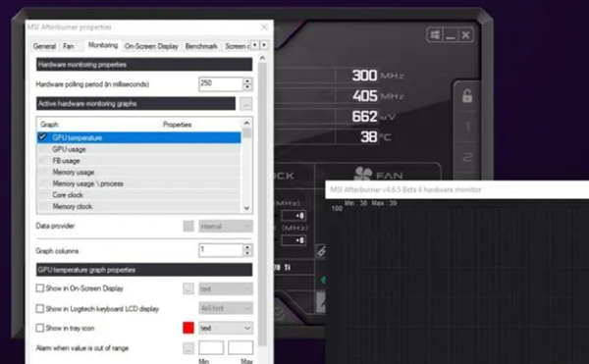Enable Show in On-Screen Display checkbox
This screenshot has width=589, height=364.
click(40, 288)
